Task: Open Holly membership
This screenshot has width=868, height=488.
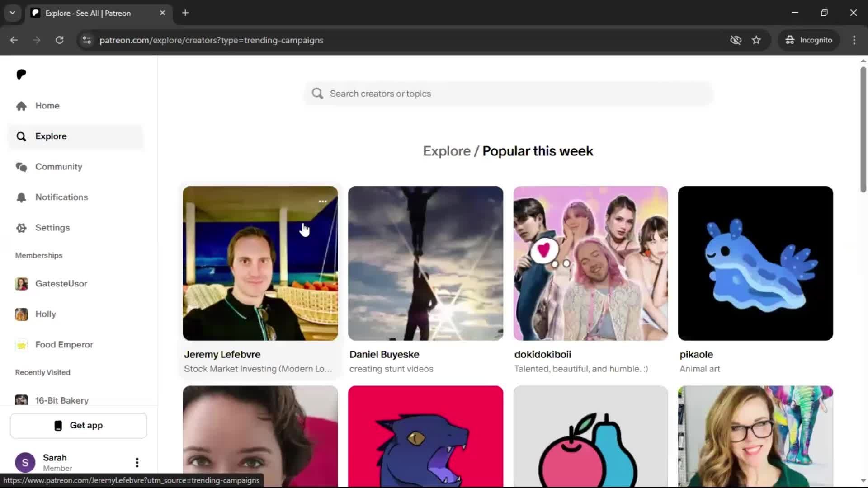Action: pos(45,314)
